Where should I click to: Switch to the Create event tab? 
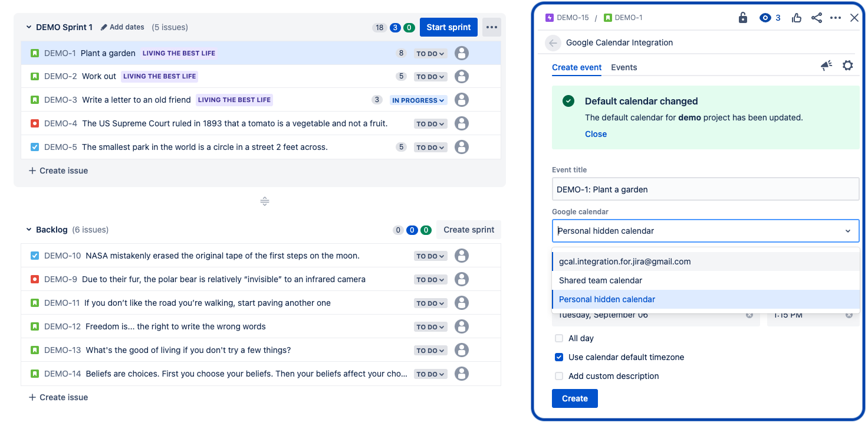(577, 67)
